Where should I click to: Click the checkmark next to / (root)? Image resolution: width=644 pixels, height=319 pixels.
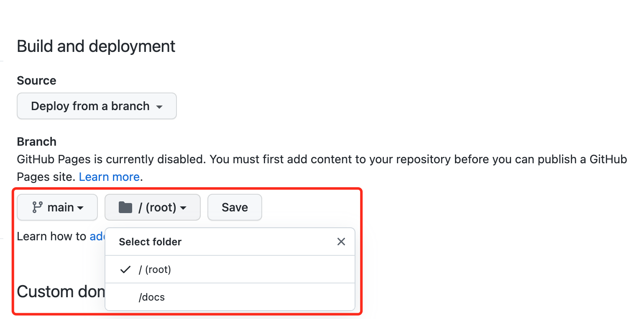click(125, 270)
